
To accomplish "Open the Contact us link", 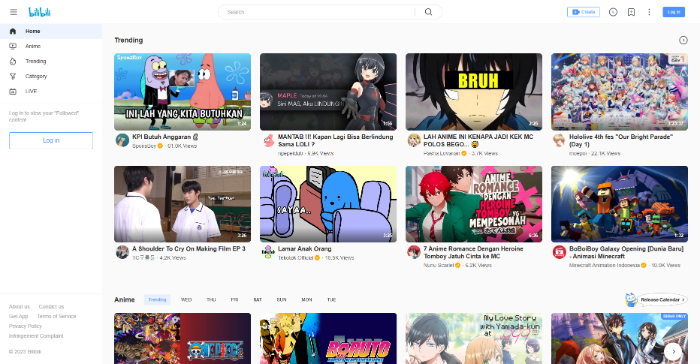I will [x=51, y=307].
